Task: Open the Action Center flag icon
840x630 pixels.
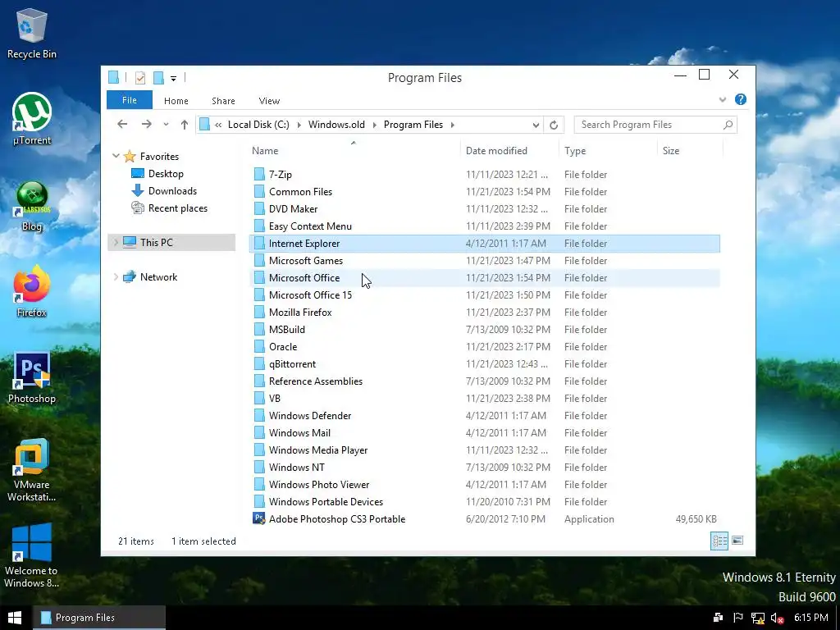Action: click(737, 618)
